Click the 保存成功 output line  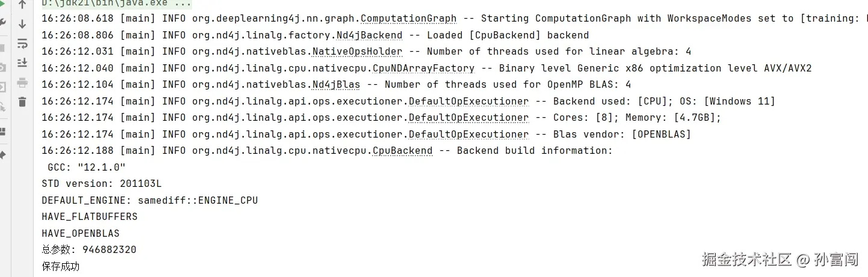[x=61, y=266]
